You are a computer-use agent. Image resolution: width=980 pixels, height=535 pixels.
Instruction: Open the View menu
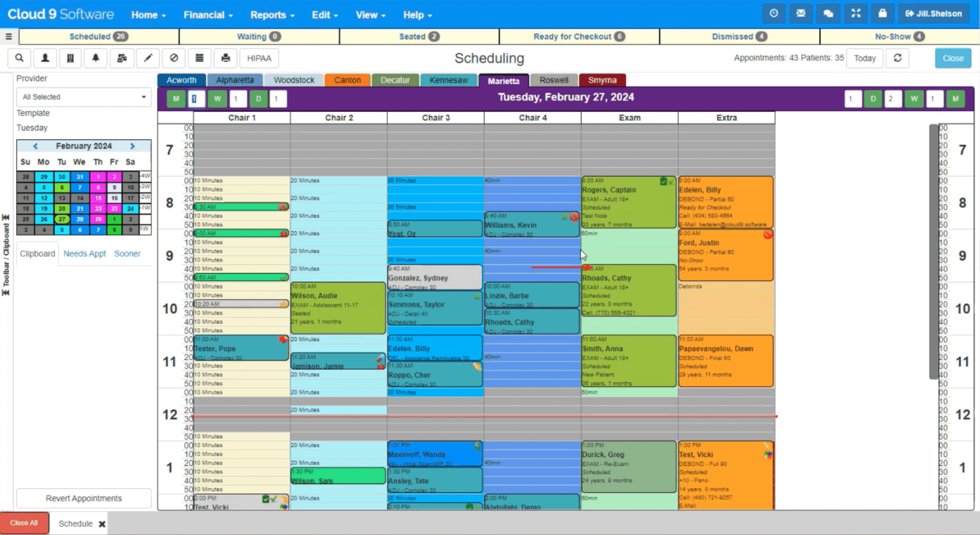370,15
